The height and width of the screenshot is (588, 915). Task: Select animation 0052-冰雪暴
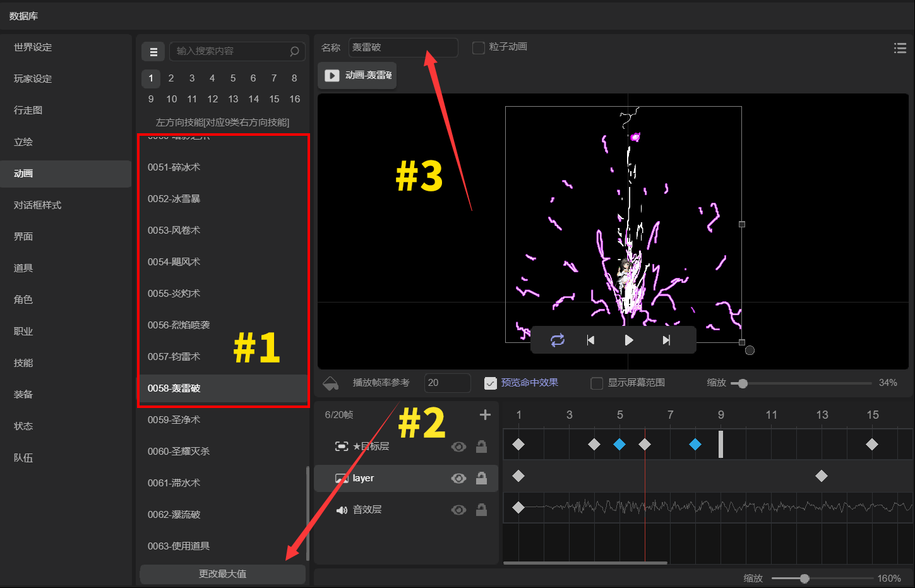(x=222, y=199)
